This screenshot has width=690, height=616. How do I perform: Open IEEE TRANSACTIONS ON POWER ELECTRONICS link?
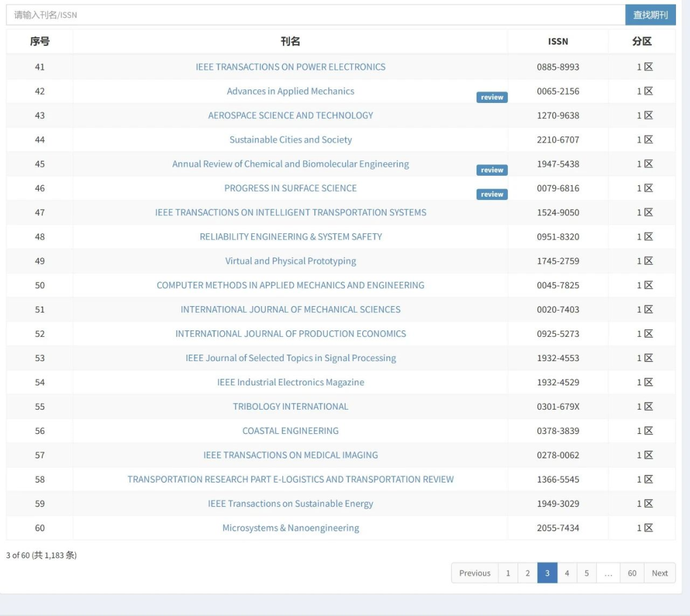tap(291, 67)
